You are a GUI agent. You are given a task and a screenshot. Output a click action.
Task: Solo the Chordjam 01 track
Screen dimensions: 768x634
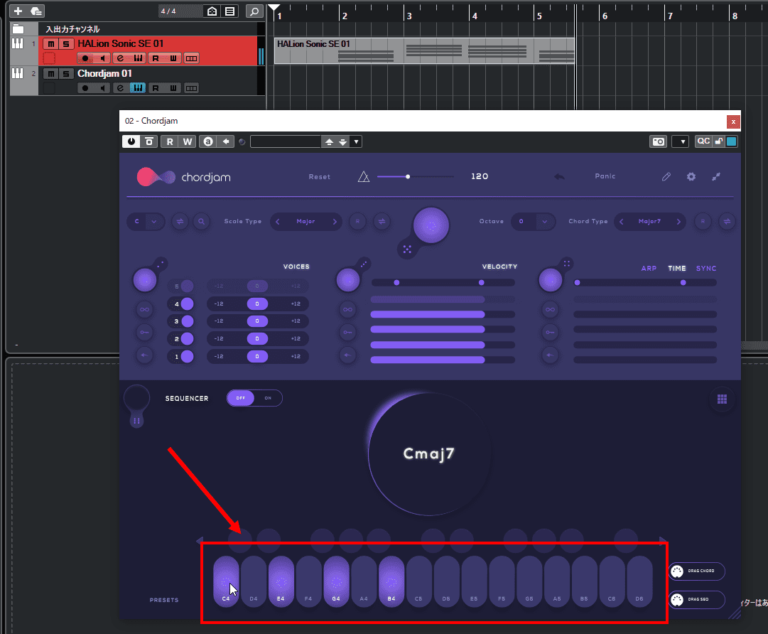pos(66,73)
